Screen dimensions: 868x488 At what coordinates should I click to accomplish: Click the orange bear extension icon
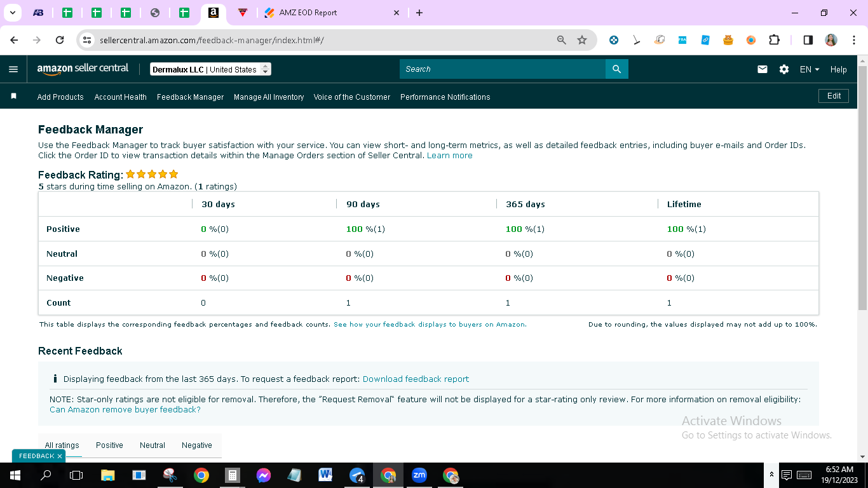(728, 40)
